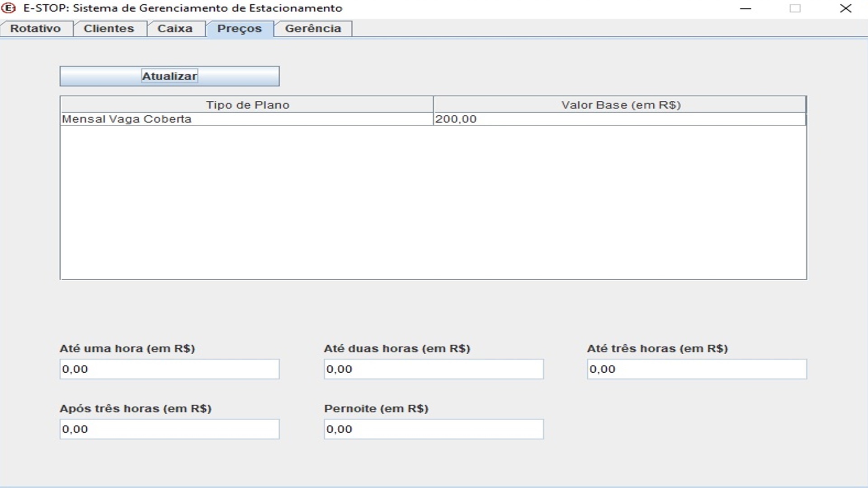Focus the Até uma hora price field

tap(170, 369)
